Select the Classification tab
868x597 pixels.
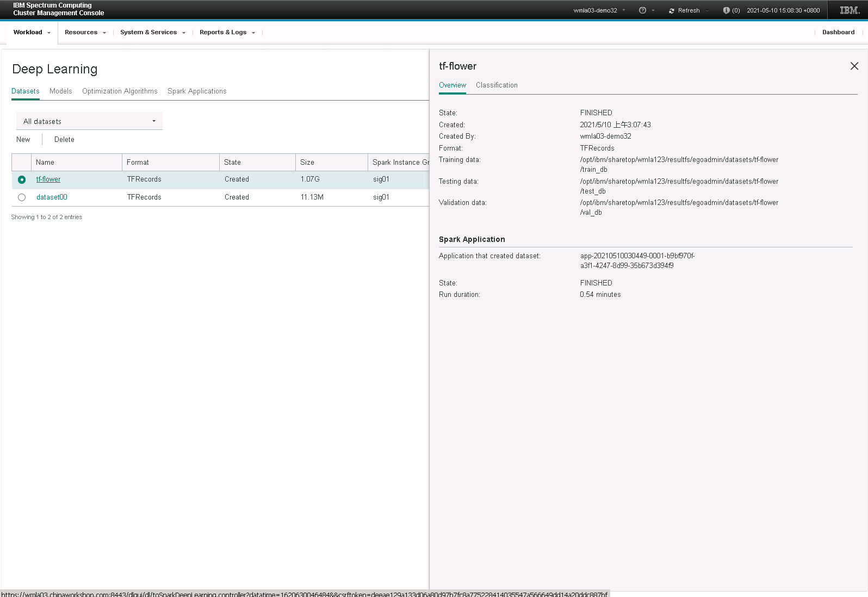point(497,85)
